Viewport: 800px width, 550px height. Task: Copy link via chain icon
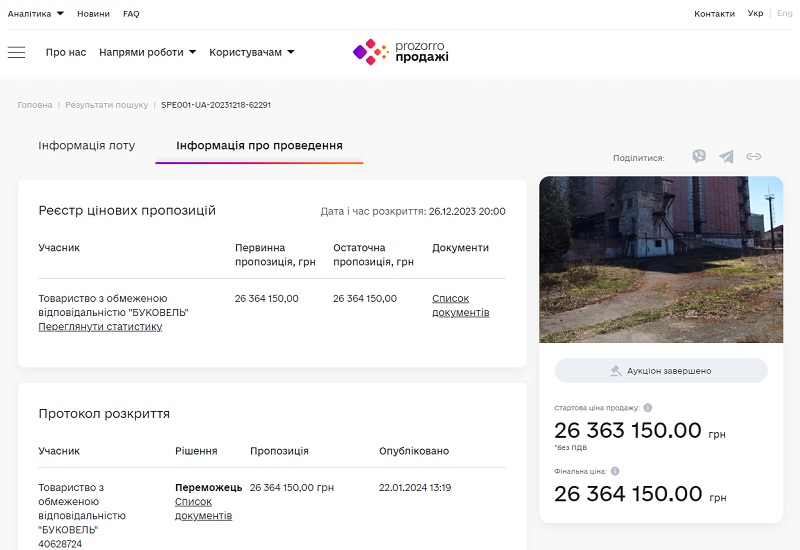coord(754,157)
